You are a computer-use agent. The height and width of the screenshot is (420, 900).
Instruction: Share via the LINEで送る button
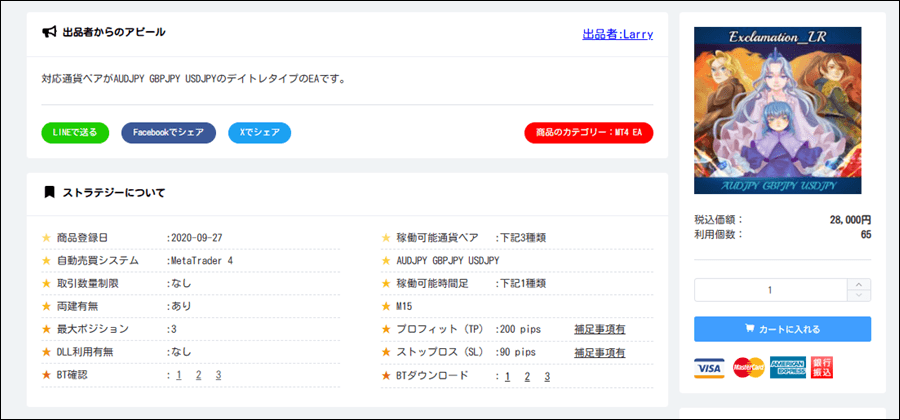click(75, 133)
